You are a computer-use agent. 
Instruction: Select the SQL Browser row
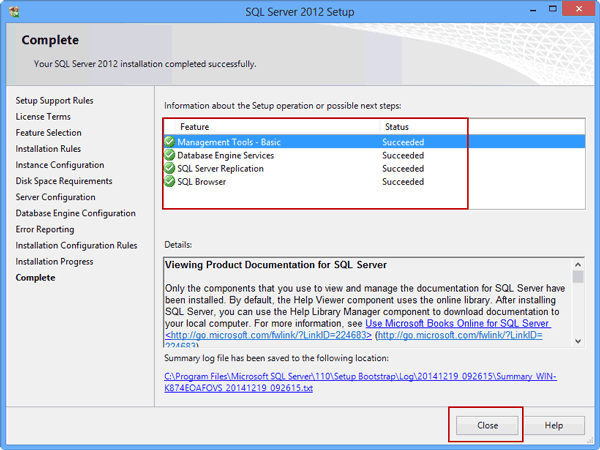[374, 181]
